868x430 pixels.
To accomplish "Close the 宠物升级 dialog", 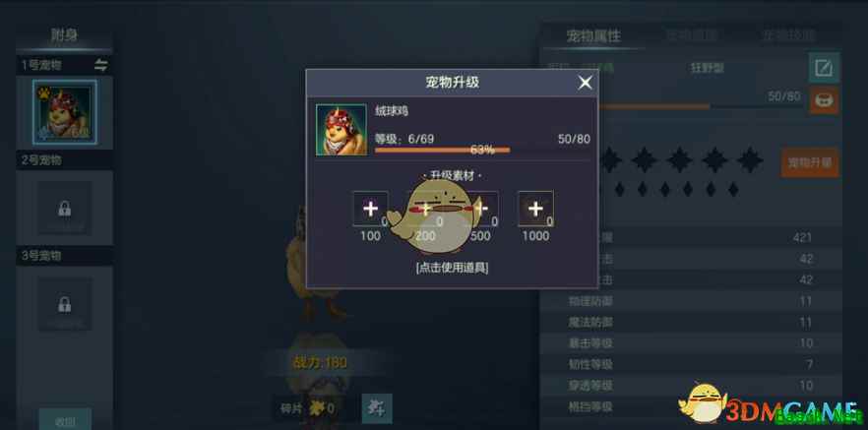I will tap(585, 83).
